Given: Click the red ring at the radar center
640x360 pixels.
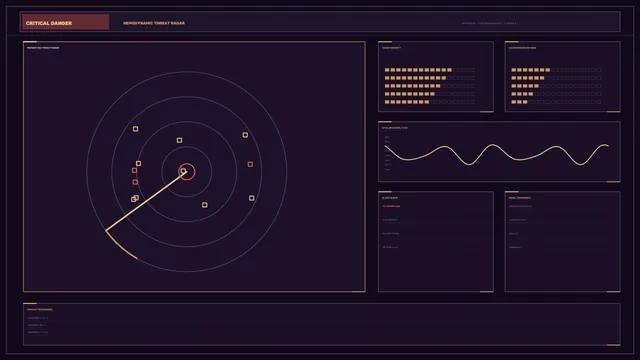Looking at the screenshot, I should click(x=187, y=172).
